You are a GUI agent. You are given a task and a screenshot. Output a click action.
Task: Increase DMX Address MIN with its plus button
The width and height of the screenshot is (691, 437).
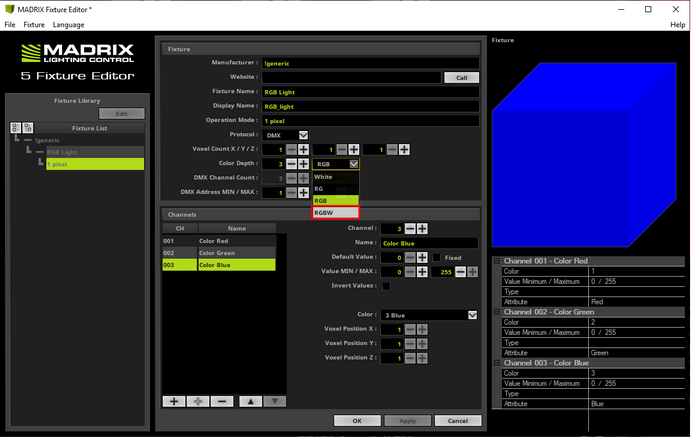tap(303, 193)
